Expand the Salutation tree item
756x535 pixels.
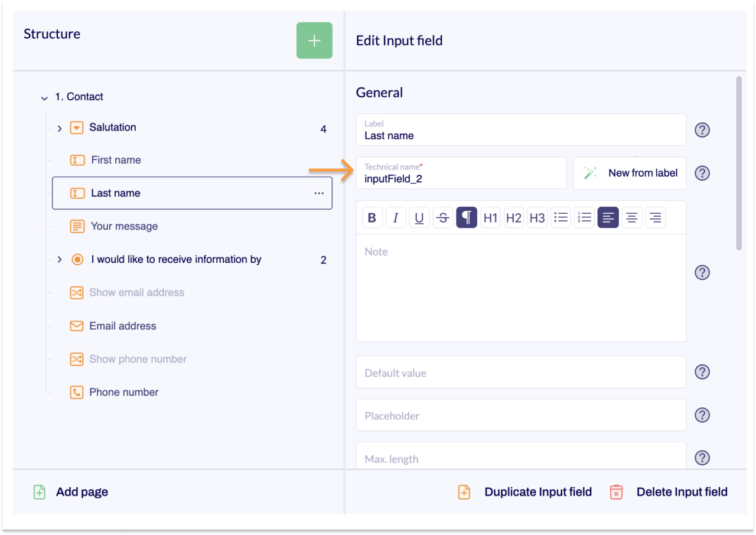coord(59,127)
